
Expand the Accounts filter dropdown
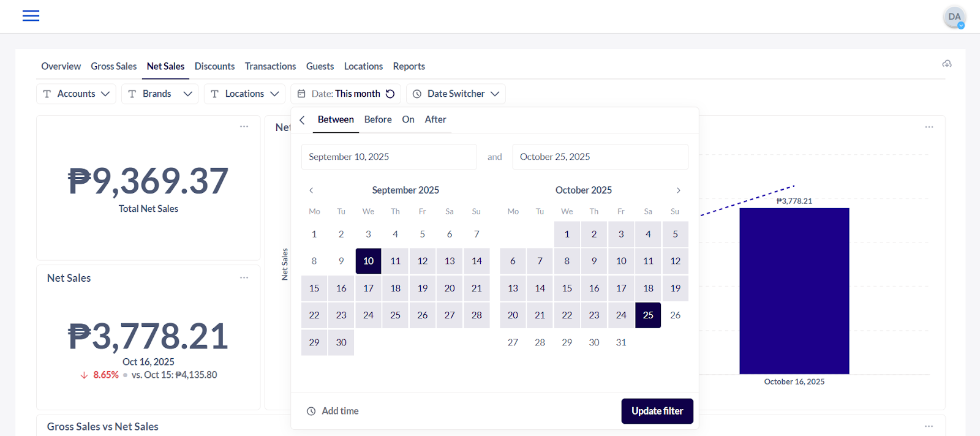pos(77,94)
